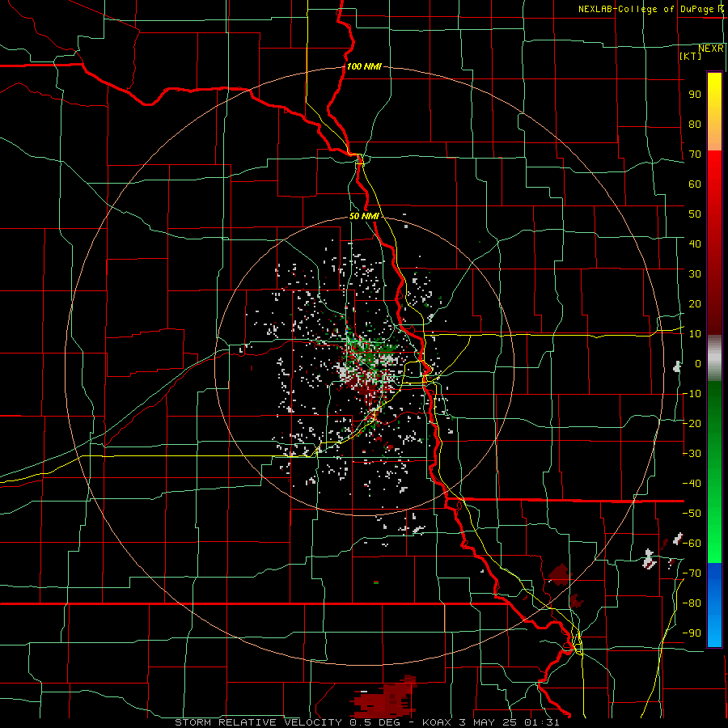
Task: Click the -90 value on velocity scale
Action: [692, 633]
